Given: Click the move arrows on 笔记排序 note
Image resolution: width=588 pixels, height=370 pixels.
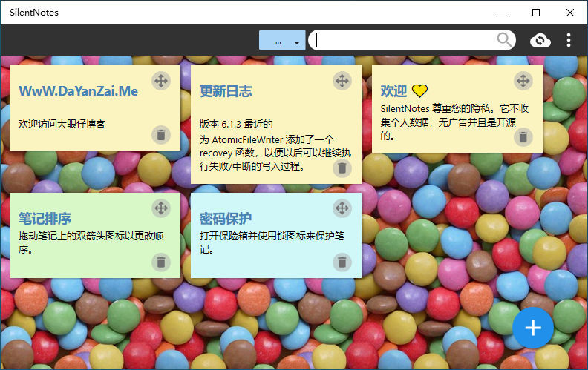Looking at the screenshot, I should 161,208.
